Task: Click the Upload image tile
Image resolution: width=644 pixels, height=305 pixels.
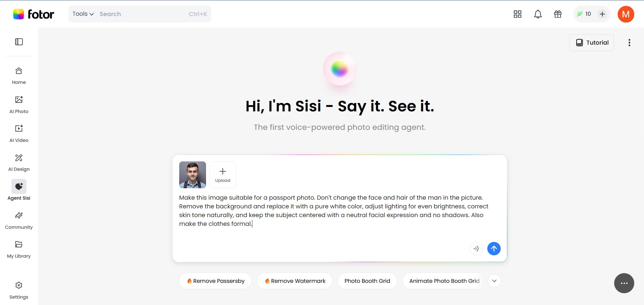Action: 223,175
